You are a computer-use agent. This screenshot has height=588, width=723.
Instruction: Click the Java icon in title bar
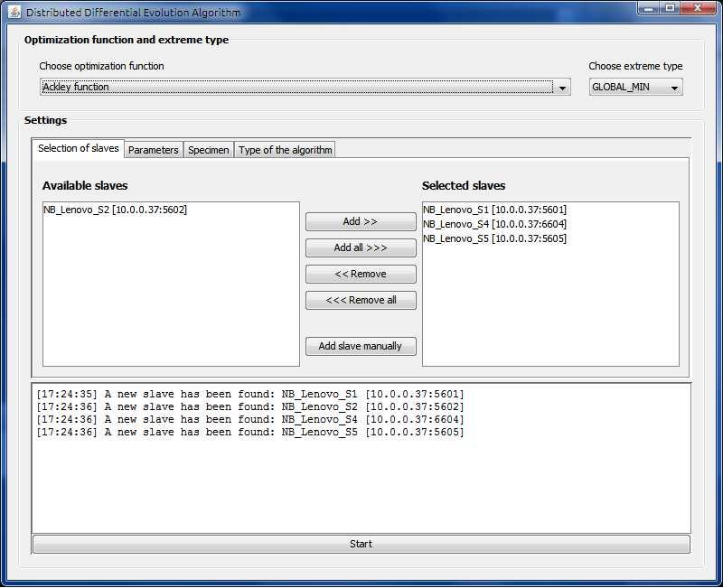point(14,12)
